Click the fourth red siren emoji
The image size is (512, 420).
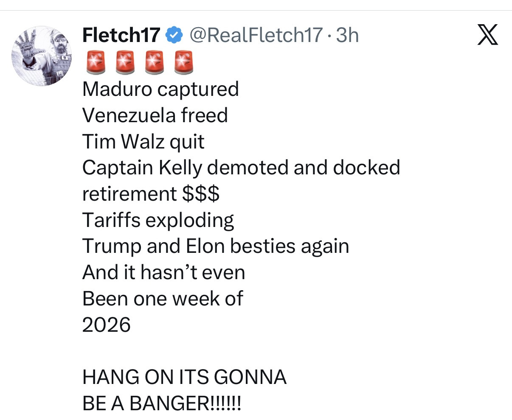pos(183,63)
